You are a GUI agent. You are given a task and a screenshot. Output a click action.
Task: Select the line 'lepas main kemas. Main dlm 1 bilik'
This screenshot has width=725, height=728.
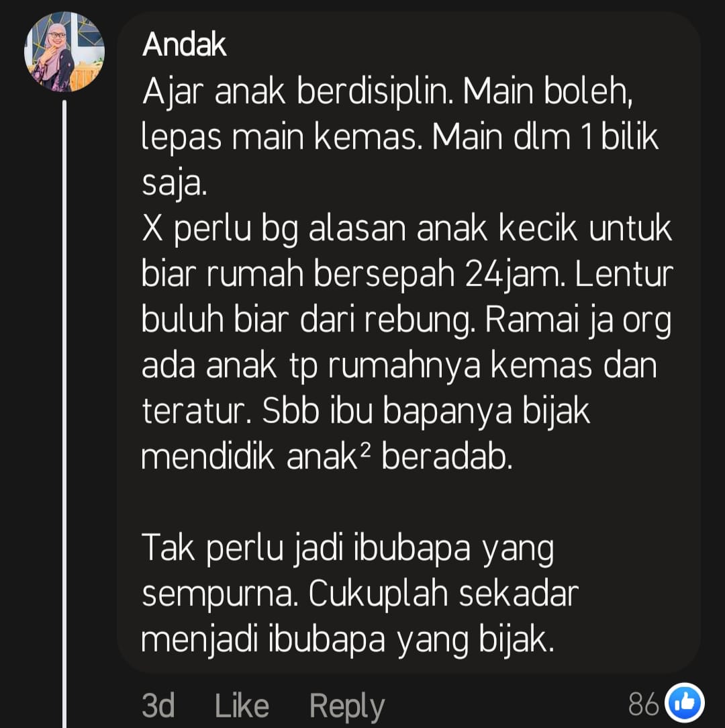[x=399, y=139]
